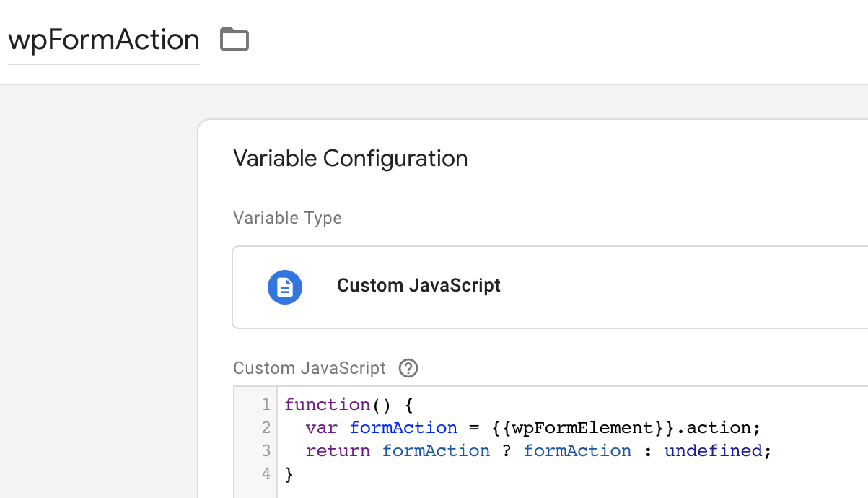The width and height of the screenshot is (868, 498).
Task: Click the return keyword on line 3
Action: click(x=338, y=451)
